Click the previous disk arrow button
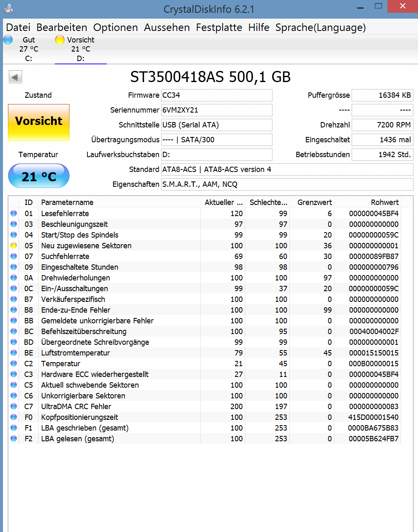 pos(16,77)
